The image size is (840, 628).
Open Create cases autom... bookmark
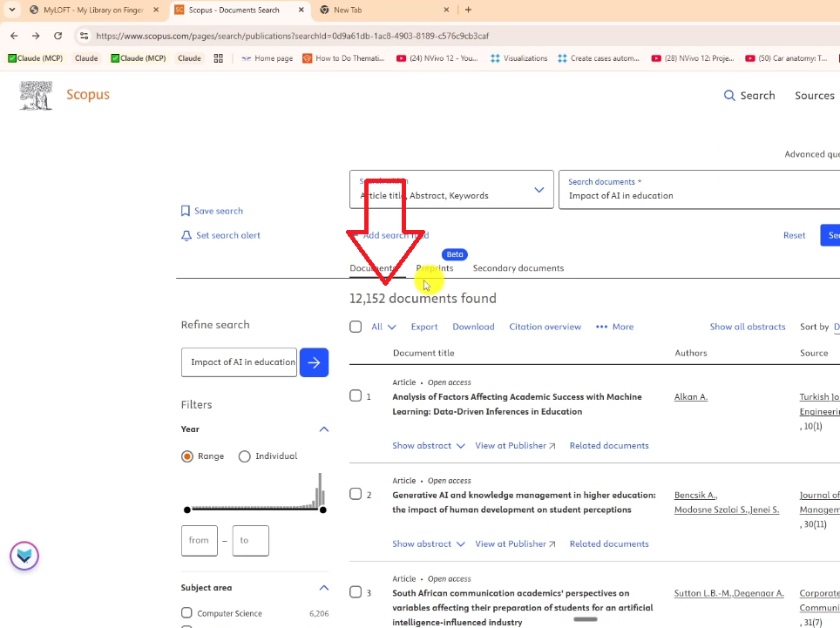tap(599, 58)
